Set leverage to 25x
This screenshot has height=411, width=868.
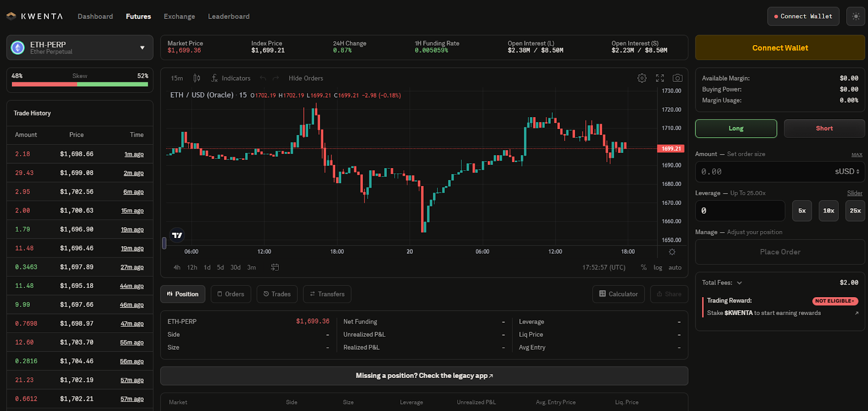click(x=856, y=210)
